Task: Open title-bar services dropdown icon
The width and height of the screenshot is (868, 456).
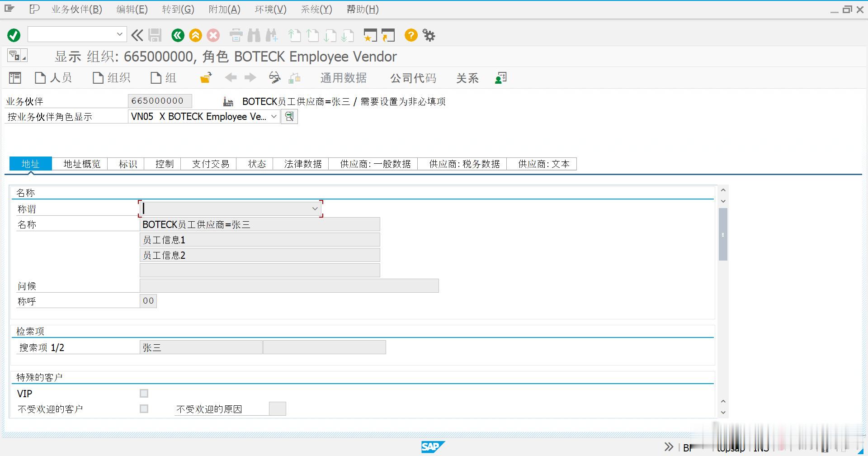Action: pyautogui.click(x=17, y=56)
